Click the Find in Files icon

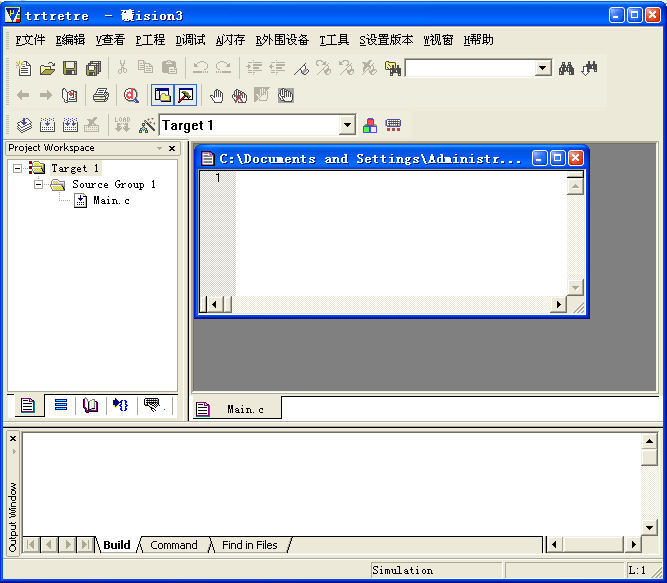coord(393,68)
